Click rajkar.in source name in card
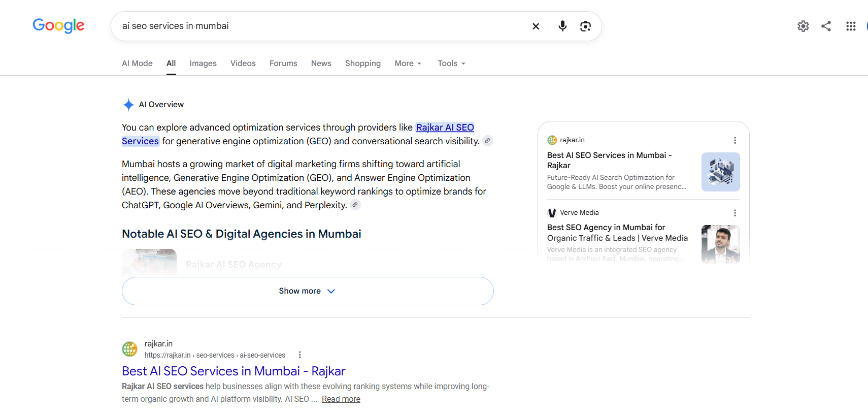868x415 pixels. tap(572, 140)
